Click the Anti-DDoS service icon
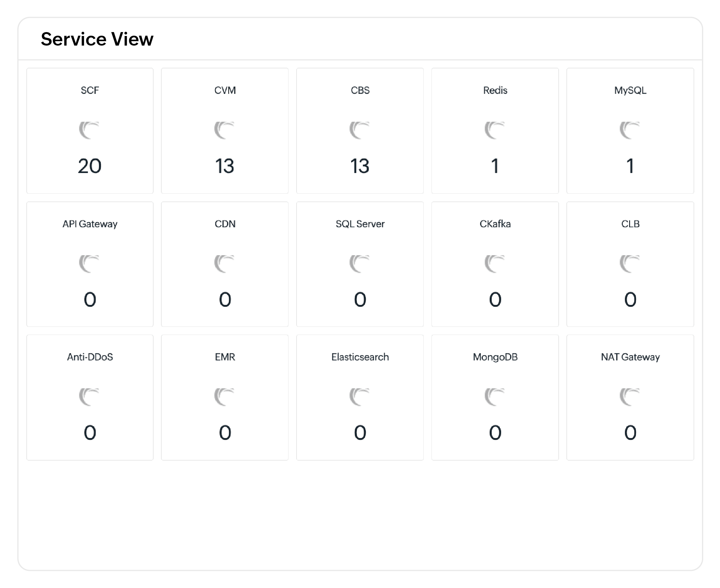 click(x=89, y=397)
